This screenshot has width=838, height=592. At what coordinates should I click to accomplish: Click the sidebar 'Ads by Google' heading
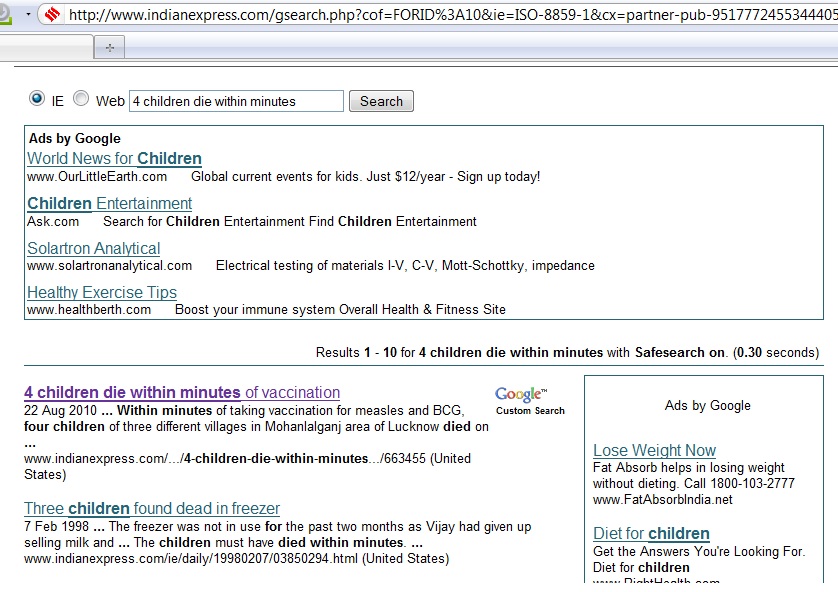(x=708, y=406)
